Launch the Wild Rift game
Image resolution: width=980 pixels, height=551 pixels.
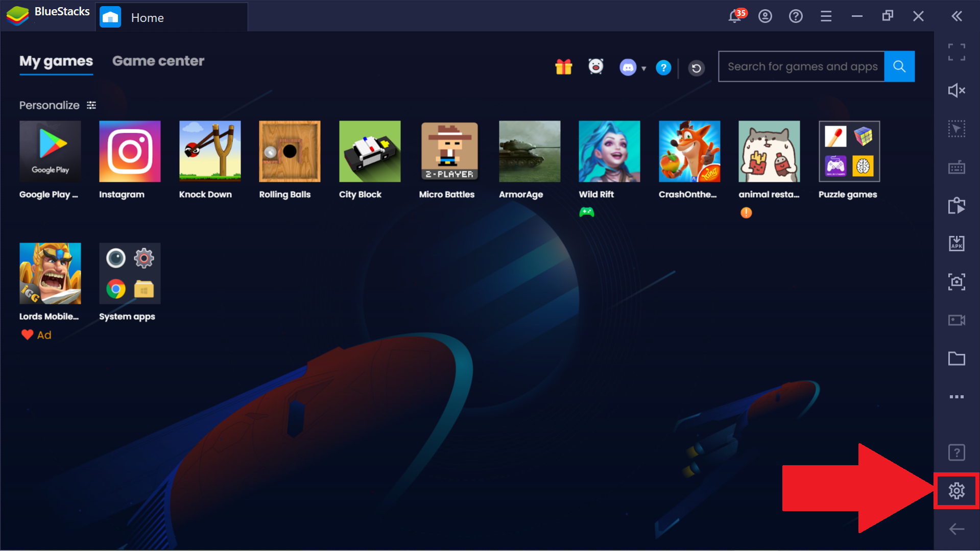pos(609,151)
